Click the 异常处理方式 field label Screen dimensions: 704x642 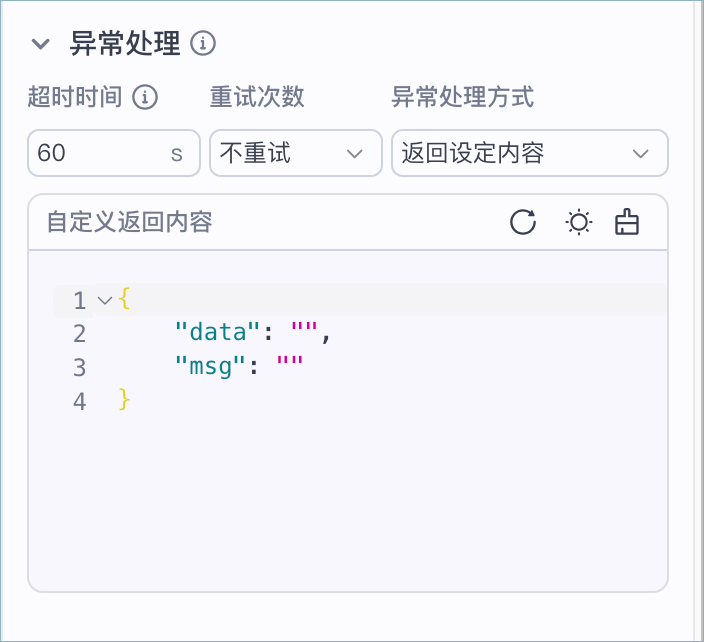462,97
